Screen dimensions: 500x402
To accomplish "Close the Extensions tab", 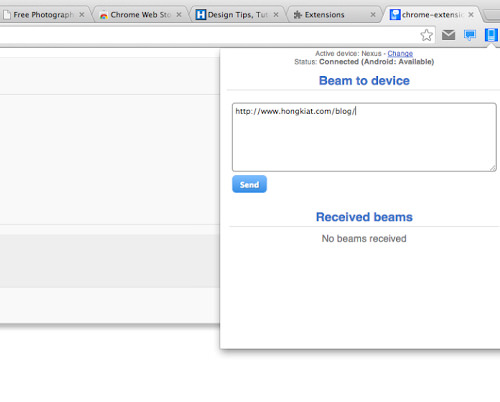I will 373,15.
